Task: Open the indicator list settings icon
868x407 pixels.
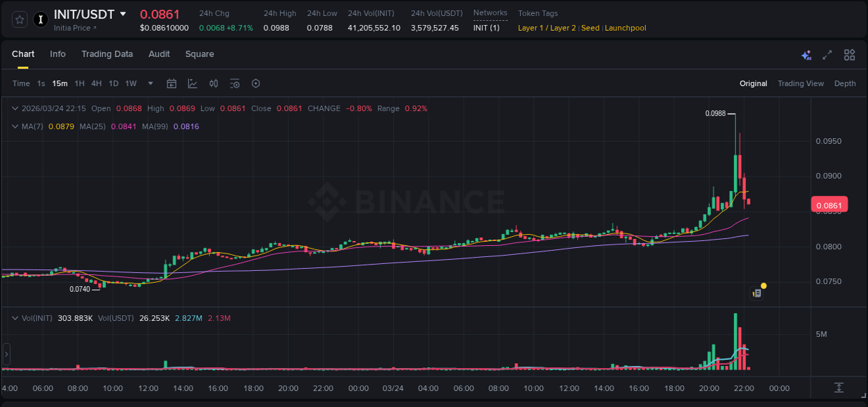Action: pyautogui.click(x=235, y=83)
